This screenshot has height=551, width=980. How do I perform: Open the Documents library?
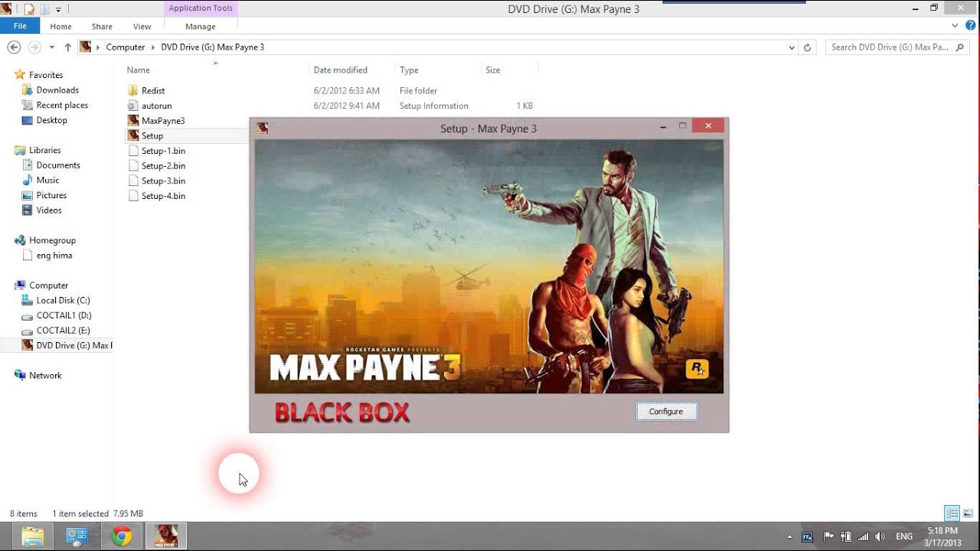[58, 165]
